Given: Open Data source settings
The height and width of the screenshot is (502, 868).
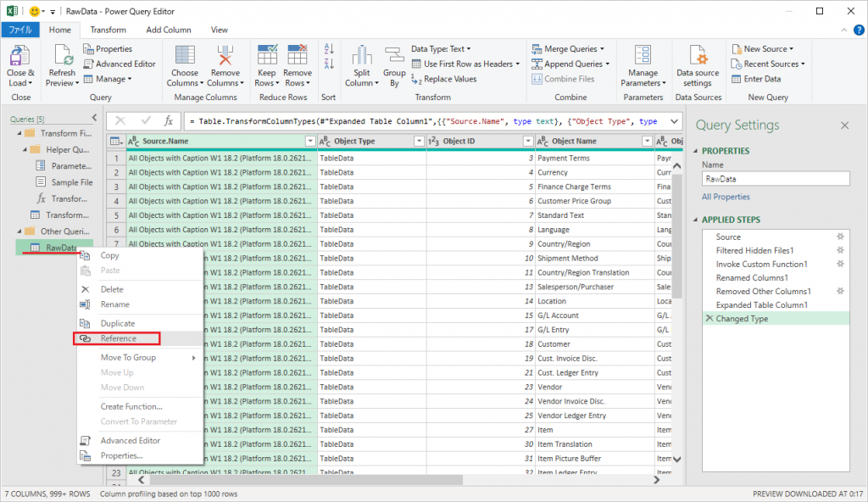Looking at the screenshot, I should pyautogui.click(x=698, y=66).
